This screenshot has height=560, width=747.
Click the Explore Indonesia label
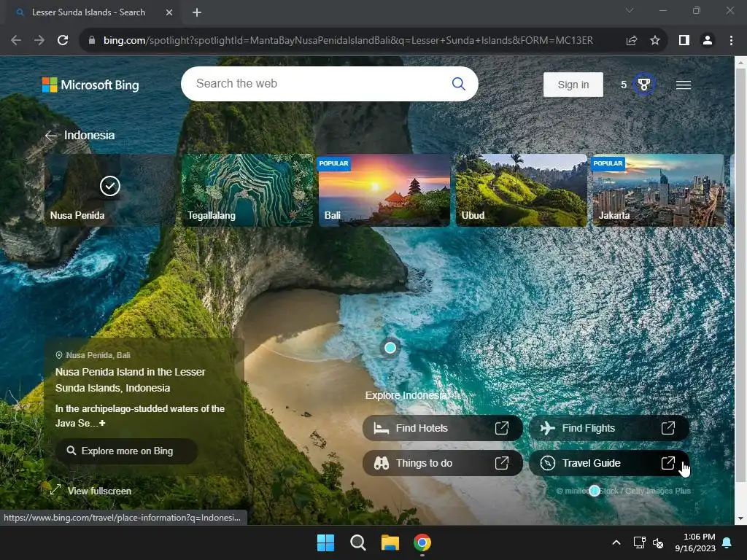(x=406, y=395)
